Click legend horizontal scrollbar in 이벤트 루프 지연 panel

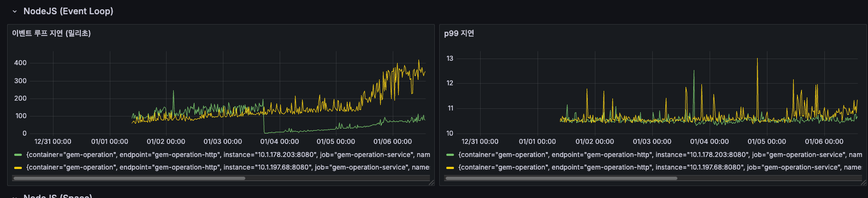[x=129, y=178]
